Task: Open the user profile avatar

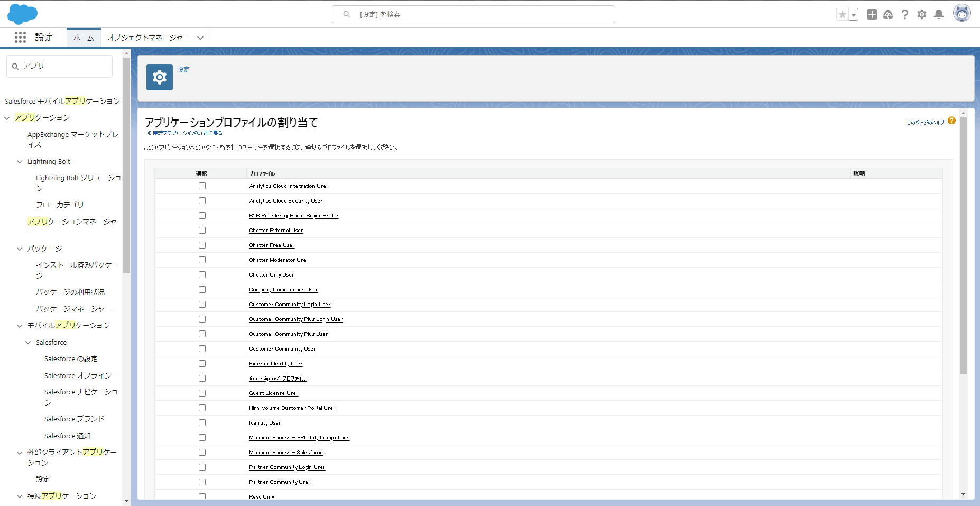Action: [962, 13]
